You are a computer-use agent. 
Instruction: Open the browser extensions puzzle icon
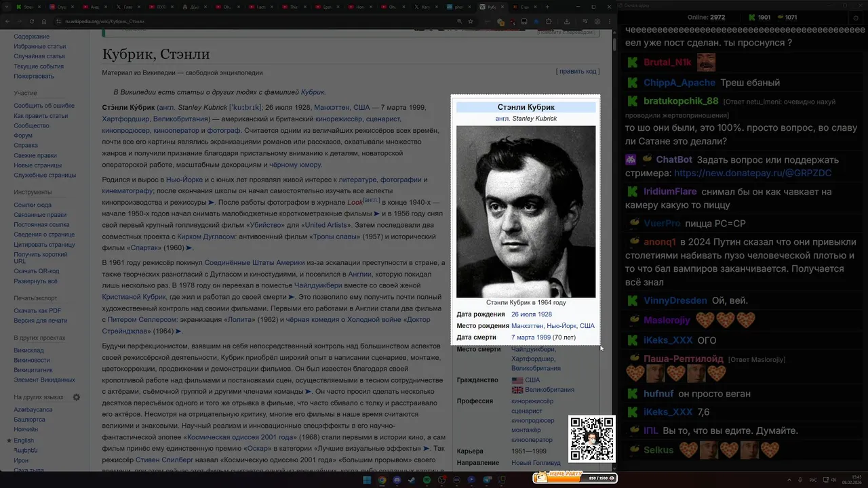549,22
